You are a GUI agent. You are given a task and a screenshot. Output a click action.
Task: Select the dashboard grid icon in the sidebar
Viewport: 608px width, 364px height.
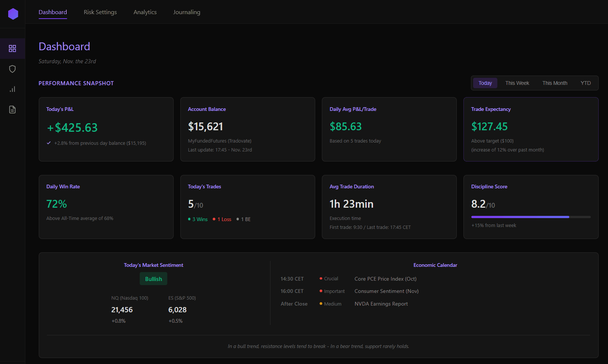point(12,48)
